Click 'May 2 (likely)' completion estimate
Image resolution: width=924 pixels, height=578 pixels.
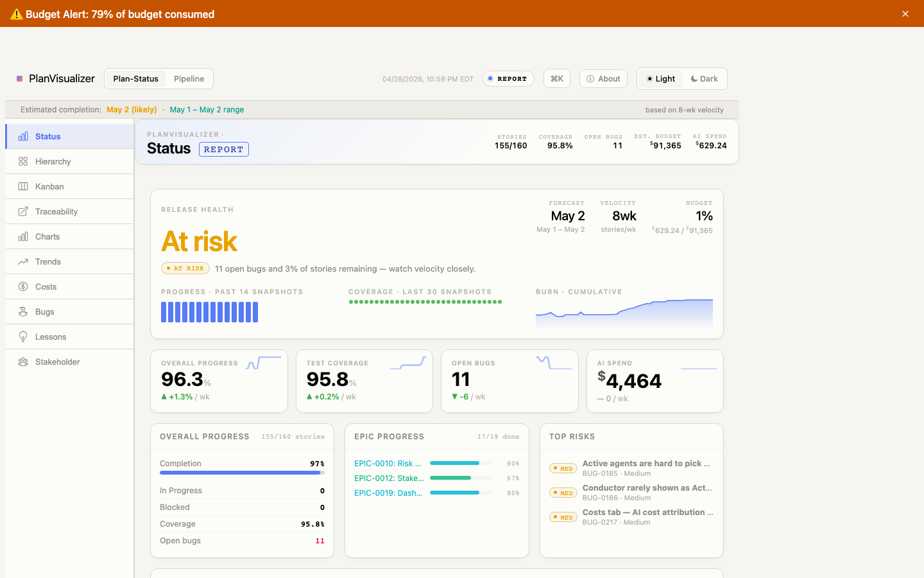click(132, 110)
